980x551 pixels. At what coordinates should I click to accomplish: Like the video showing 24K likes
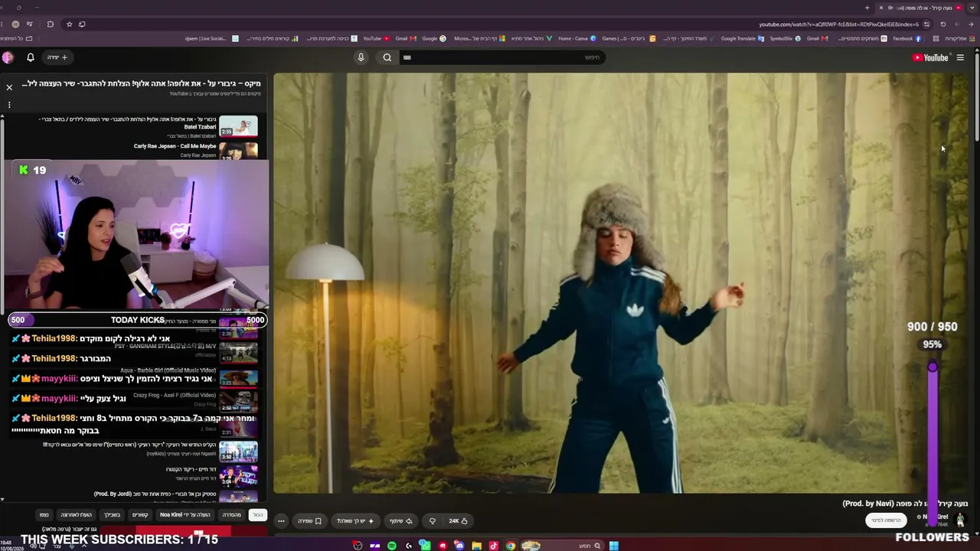tap(458, 521)
